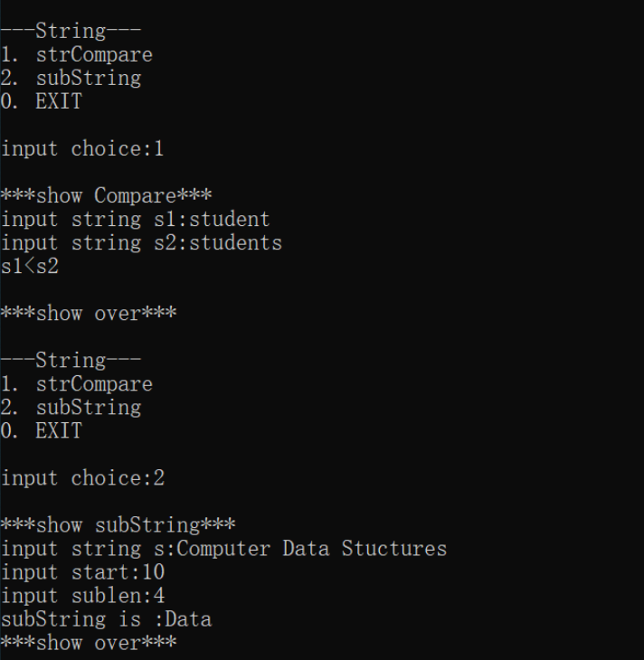
Task: Click the "***show Compare***" banner text
Action: pos(94,195)
